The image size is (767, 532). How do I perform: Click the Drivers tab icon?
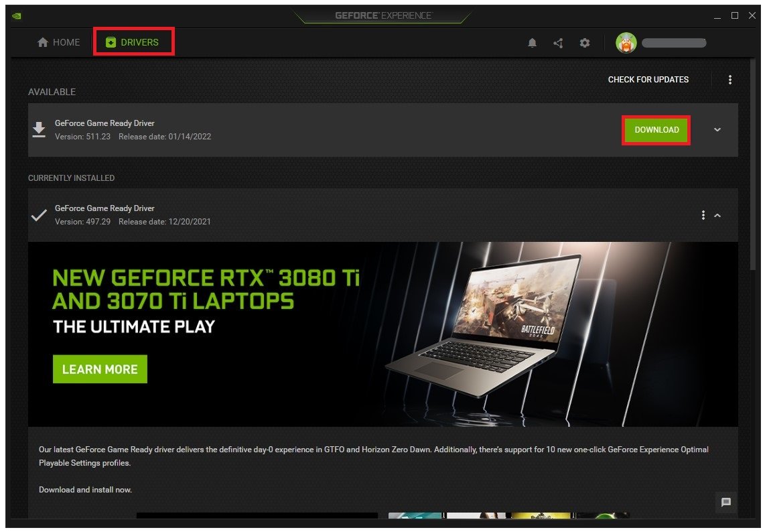[111, 43]
